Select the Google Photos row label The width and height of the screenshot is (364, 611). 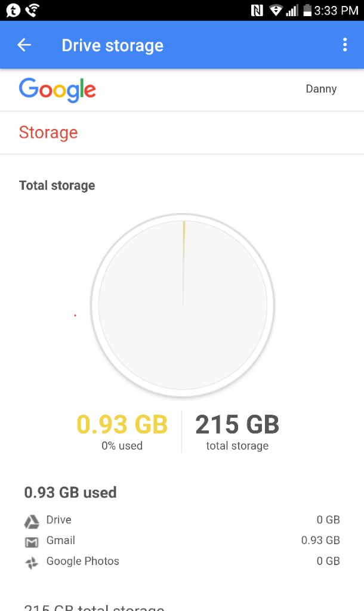coord(82,561)
